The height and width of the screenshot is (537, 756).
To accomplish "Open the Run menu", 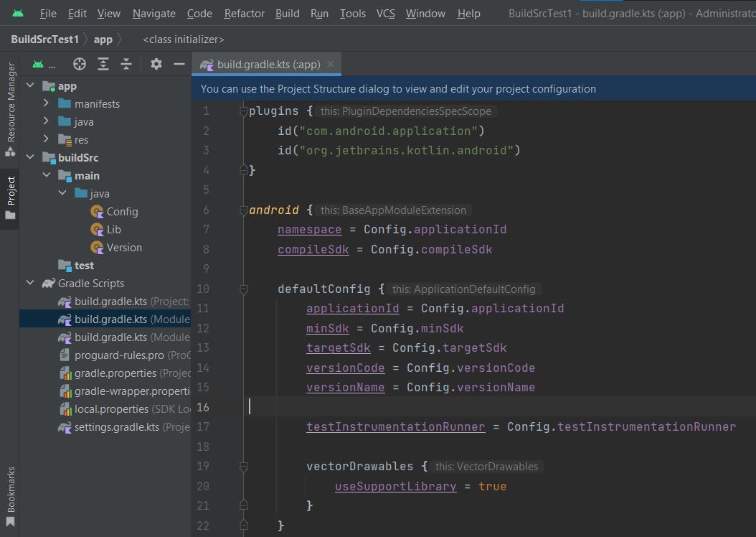I will pyautogui.click(x=319, y=14).
